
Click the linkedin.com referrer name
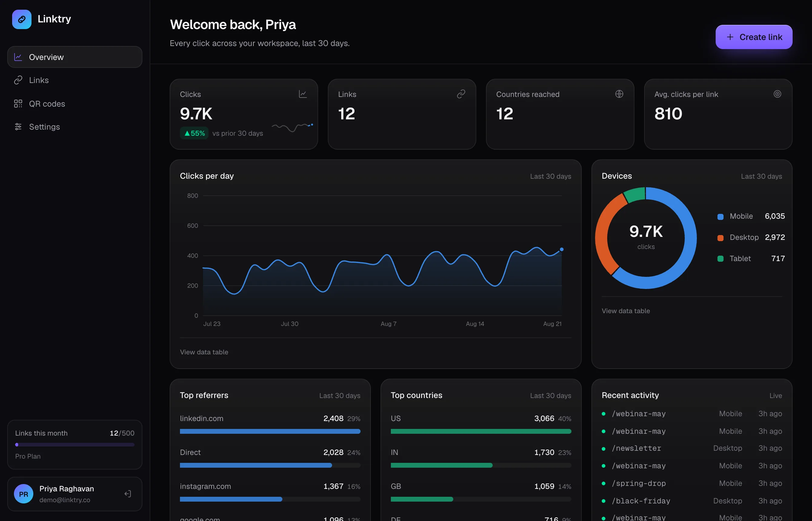(x=202, y=419)
